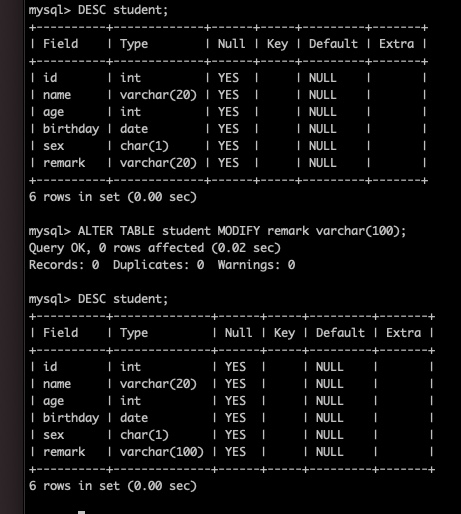Click the Query OK result line
Viewport: 461px width, 514px height.
(x=155, y=248)
